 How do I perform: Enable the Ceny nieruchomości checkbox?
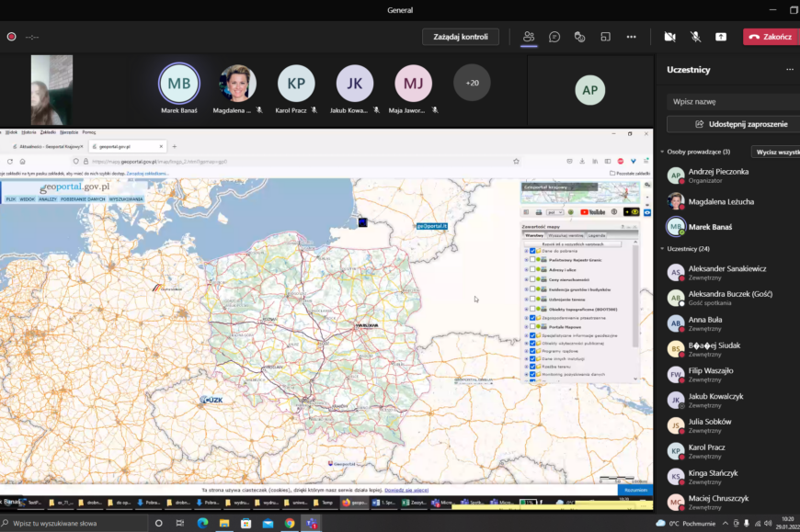(532, 279)
